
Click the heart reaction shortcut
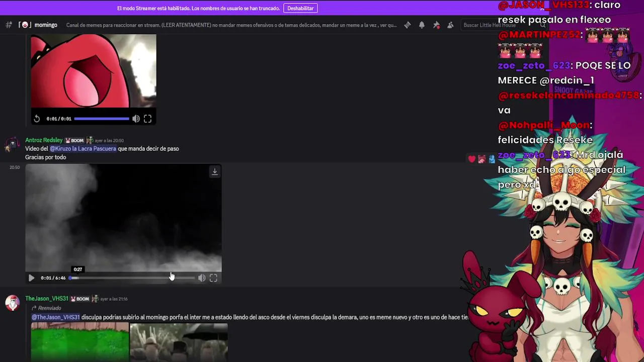pos(471,159)
